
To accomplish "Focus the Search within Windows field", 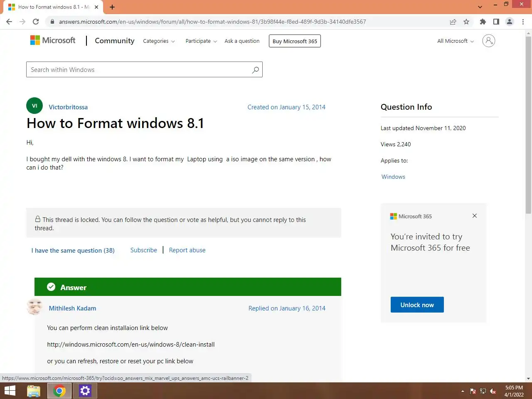I will pos(144,69).
